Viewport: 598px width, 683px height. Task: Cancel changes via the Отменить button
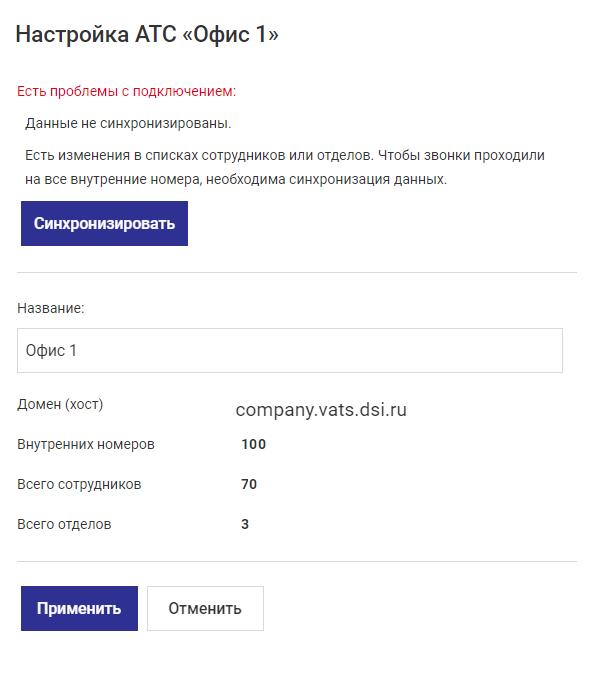tap(205, 608)
